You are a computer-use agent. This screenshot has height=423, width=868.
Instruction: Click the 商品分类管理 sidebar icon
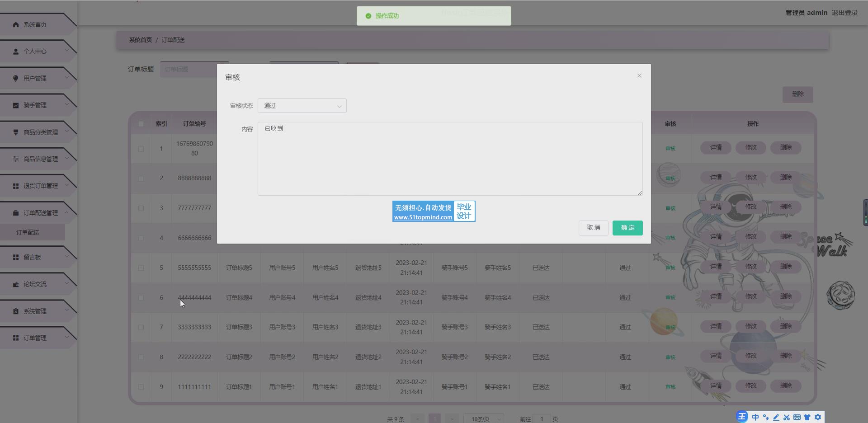[16, 132]
